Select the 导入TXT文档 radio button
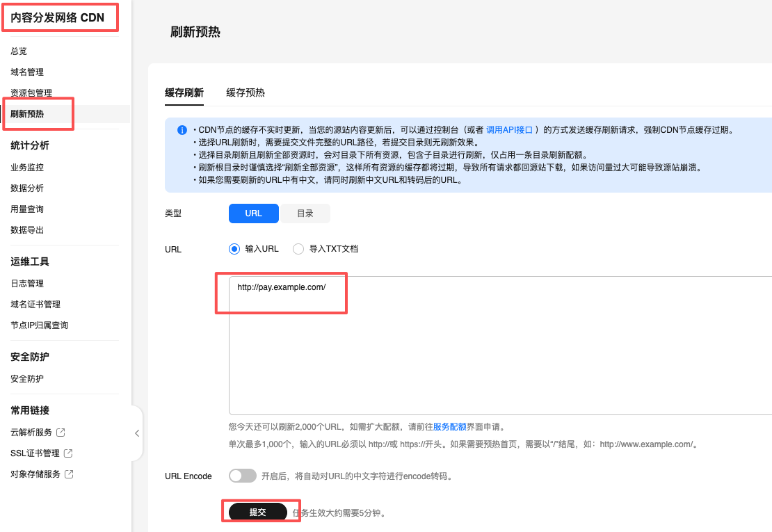 point(298,249)
